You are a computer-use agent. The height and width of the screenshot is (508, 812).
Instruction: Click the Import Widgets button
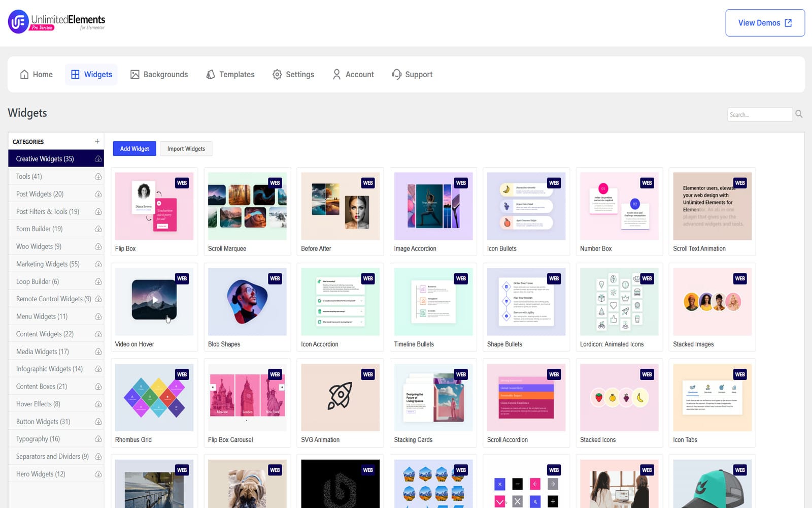(x=186, y=149)
